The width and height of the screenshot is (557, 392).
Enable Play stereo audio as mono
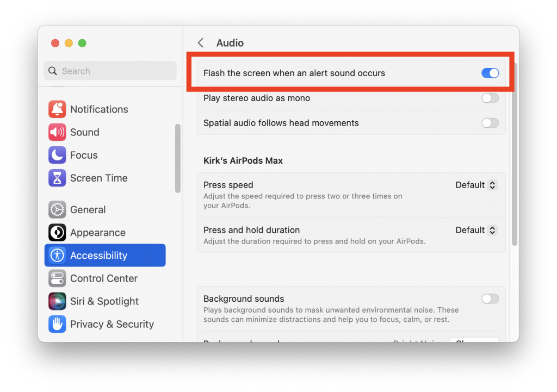(489, 98)
